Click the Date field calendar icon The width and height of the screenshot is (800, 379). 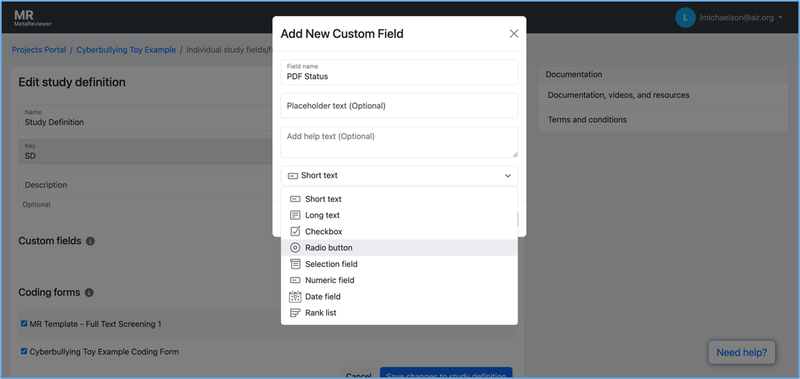[x=295, y=296]
